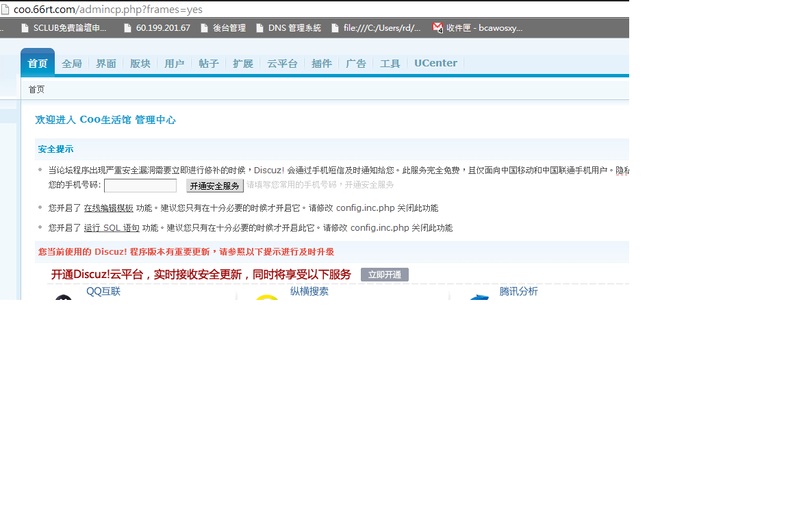This screenshot has height=528, width=812.
Task: Switch to the 工具 tab
Action: [x=390, y=63]
